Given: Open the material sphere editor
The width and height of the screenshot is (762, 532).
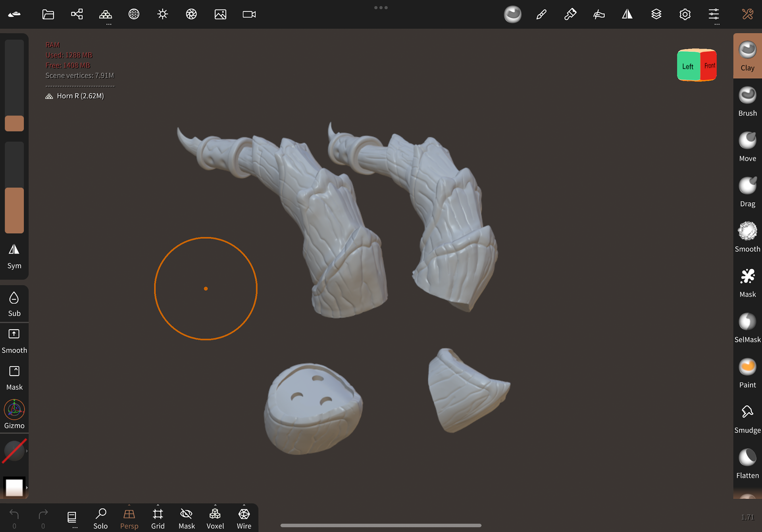Looking at the screenshot, I should (512, 14).
